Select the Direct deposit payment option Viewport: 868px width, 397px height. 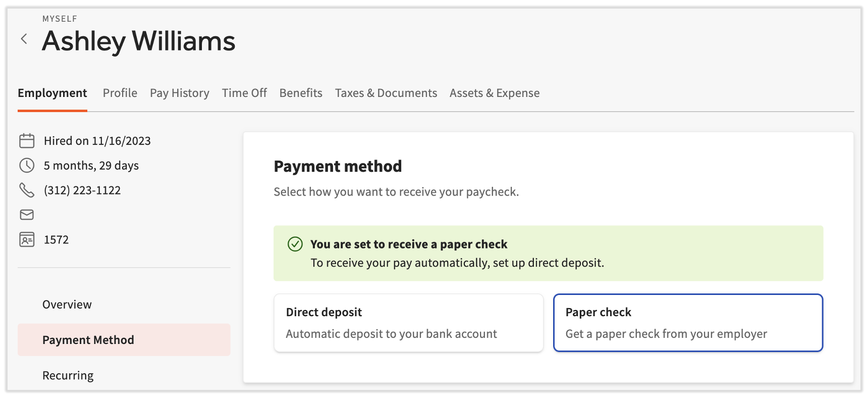pyautogui.click(x=408, y=323)
